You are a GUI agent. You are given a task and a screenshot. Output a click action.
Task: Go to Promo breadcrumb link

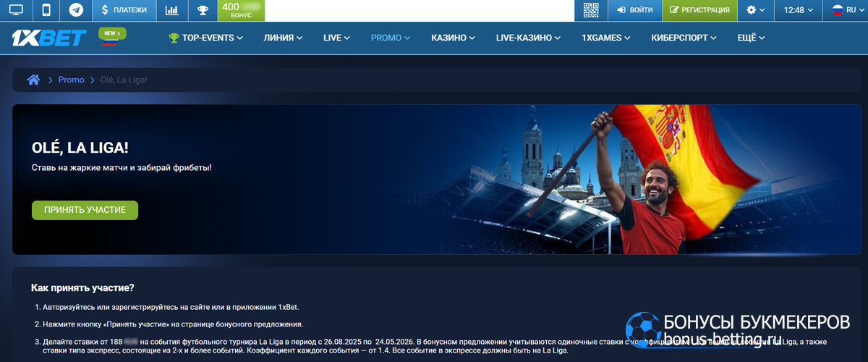point(72,80)
